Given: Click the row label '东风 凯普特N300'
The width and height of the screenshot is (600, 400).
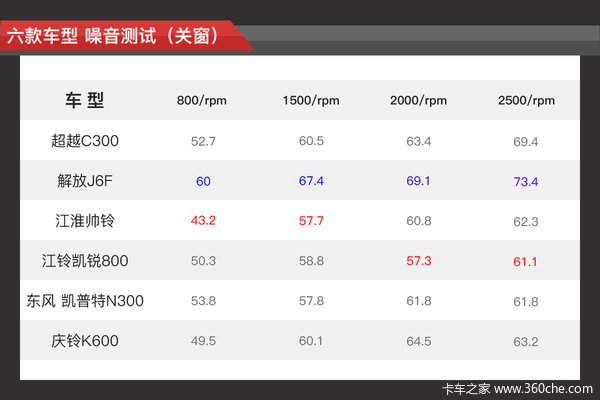Looking at the screenshot, I should click(85, 301).
